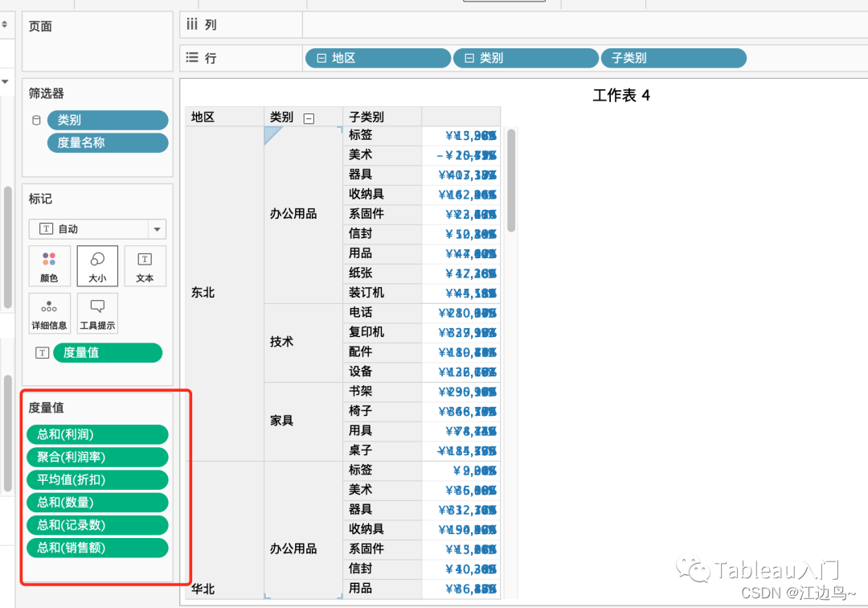Screen dimensions: 868x608
Task: Select the 工作表 4 sheet title
Action: pos(621,96)
